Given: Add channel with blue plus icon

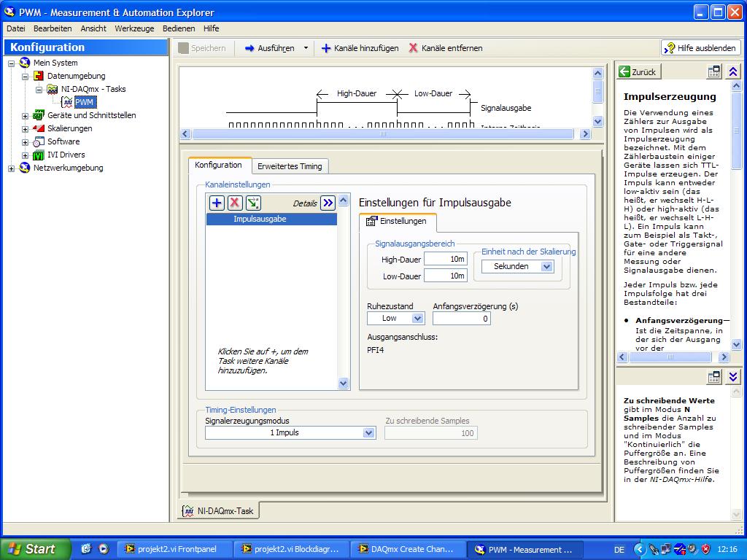Looking at the screenshot, I should pos(217,203).
